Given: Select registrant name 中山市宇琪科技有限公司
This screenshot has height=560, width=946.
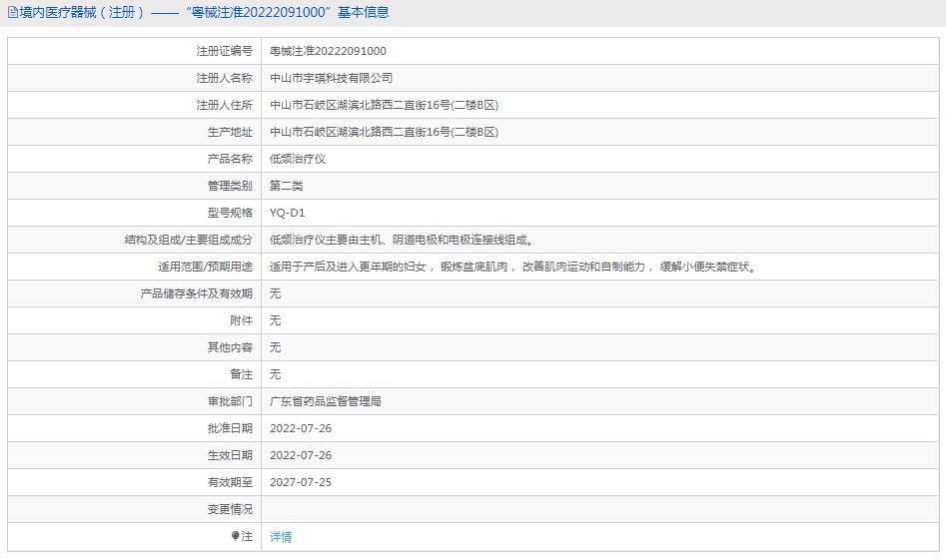Looking at the screenshot, I should coord(331,79).
